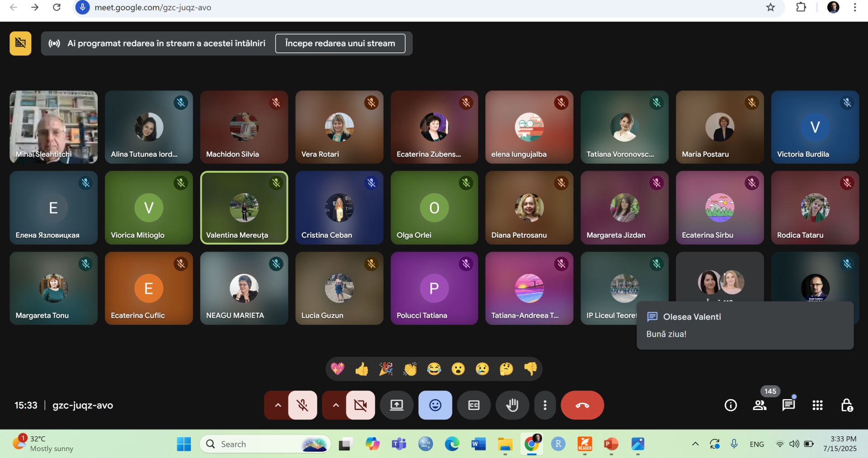Viewport: 868px width, 458px height.
Task: Toggle closed captions
Action: pos(474,405)
